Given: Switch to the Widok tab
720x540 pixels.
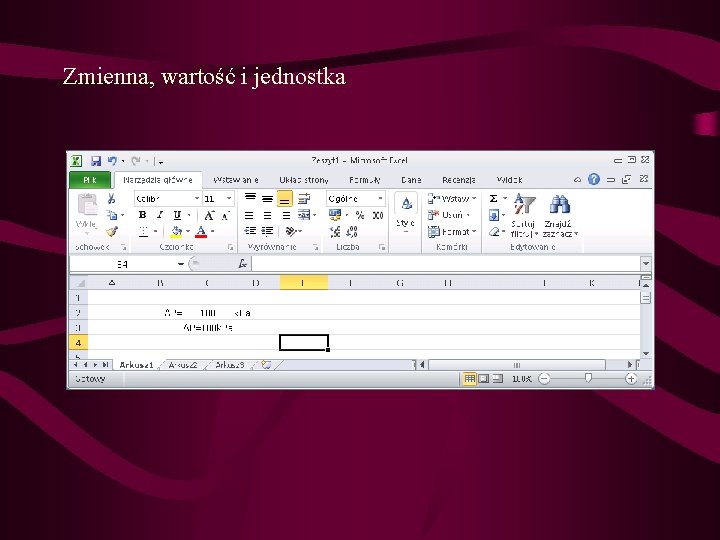Looking at the screenshot, I should pyautogui.click(x=509, y=180).
